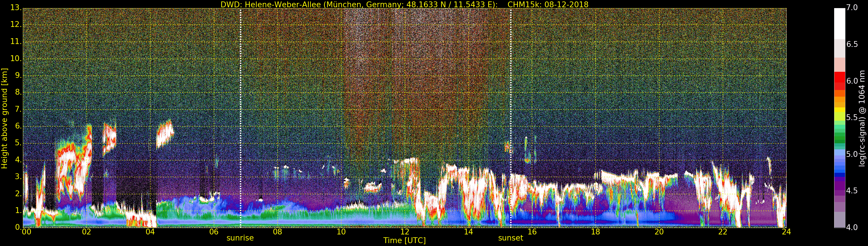Viewport: 868px width, 246px height.
Task: Click the '16' time tick label
Action: coord(532,232)
